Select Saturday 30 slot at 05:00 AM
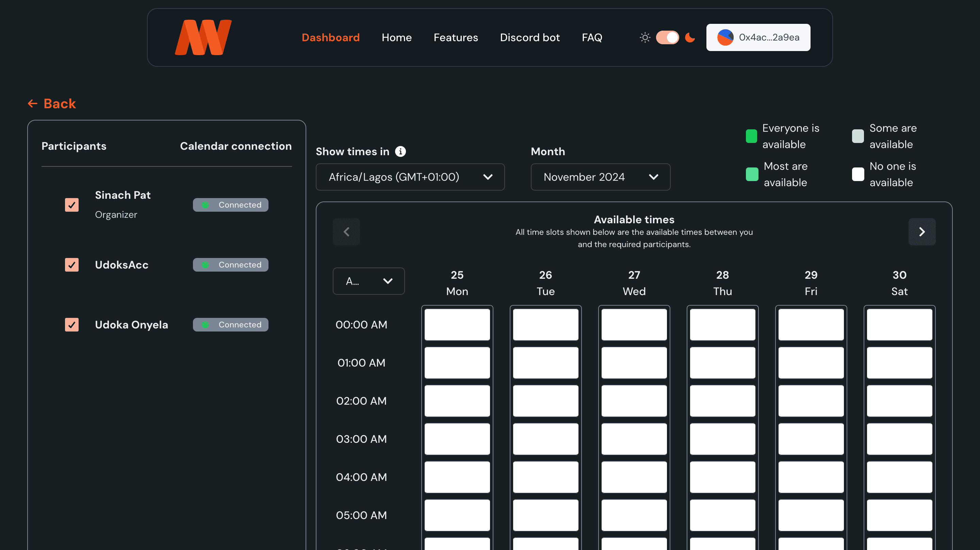The height and width of the screenshot is (550, 980). 899,515
